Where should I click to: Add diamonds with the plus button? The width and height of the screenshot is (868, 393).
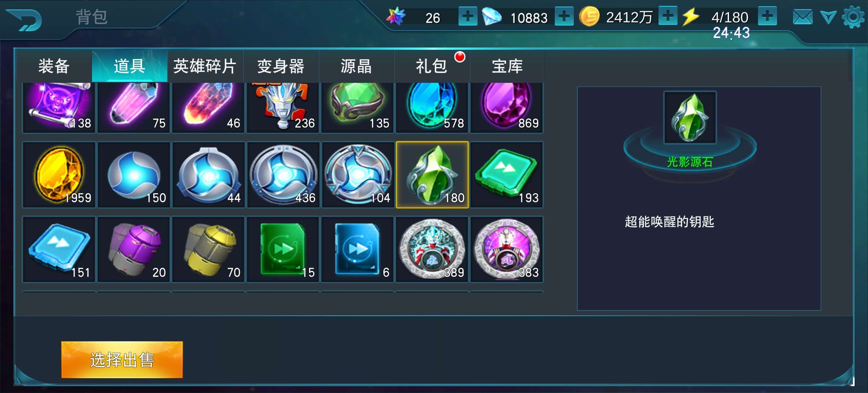(x=564, y=16)
